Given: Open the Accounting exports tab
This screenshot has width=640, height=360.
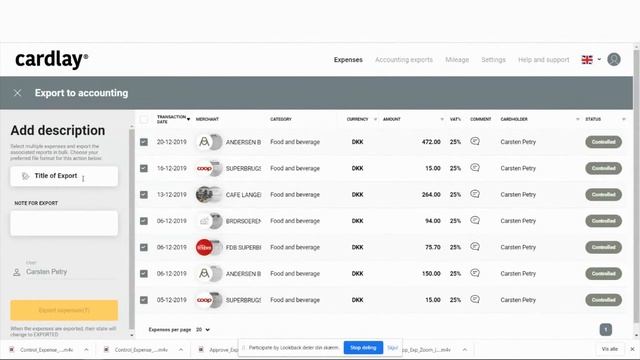Looking at the screenshot, I should click(404, 60).
